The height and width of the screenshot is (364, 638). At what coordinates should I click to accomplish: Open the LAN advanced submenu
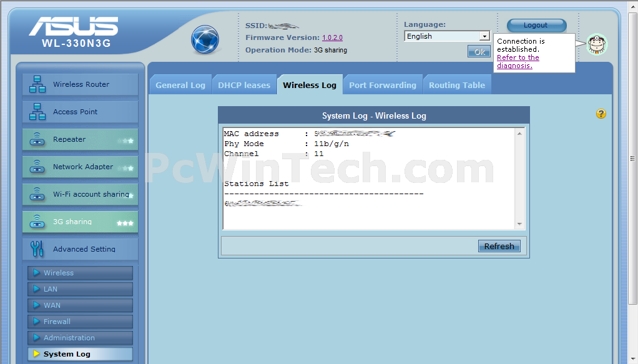tap(80, 289)
